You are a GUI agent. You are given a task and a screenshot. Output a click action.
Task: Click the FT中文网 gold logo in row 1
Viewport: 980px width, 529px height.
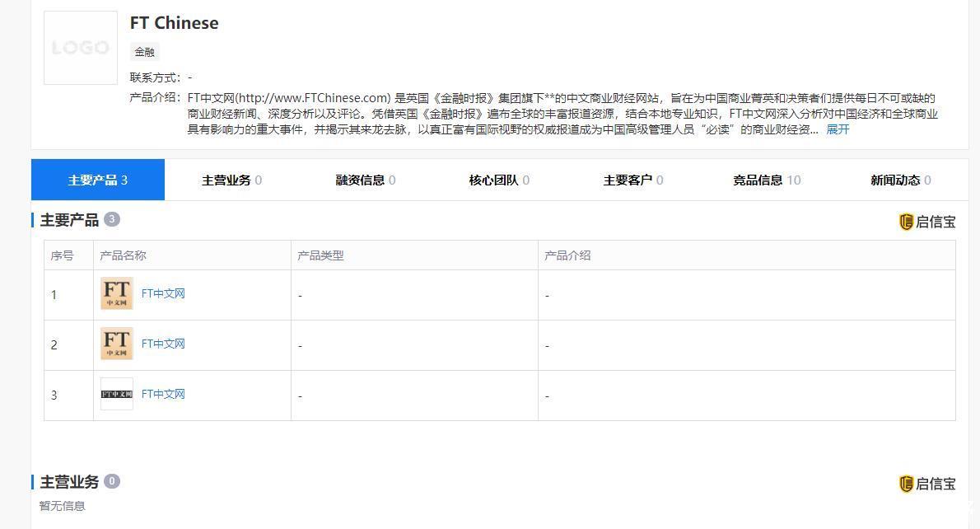pyautogui.click(x=116, y=293)
